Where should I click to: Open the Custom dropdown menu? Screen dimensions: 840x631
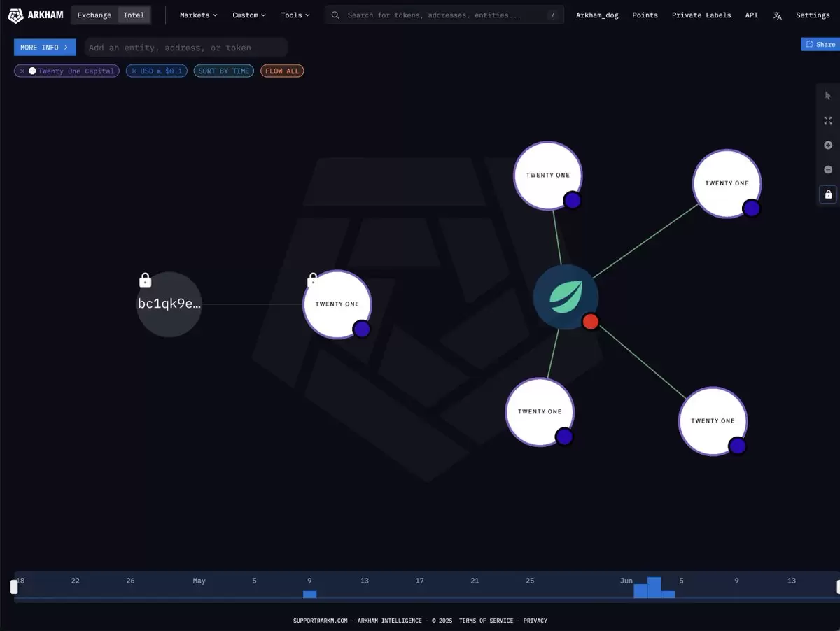coord(249,15)
